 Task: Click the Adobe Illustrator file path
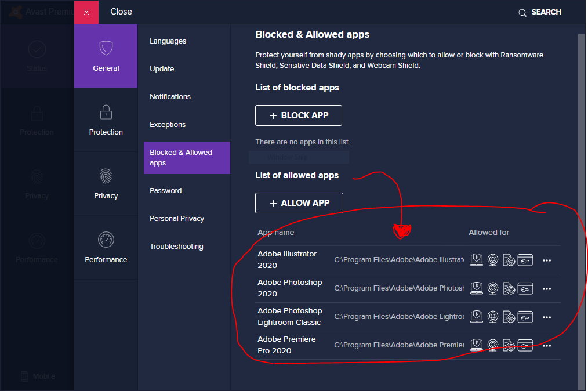[x=399, y=260]
